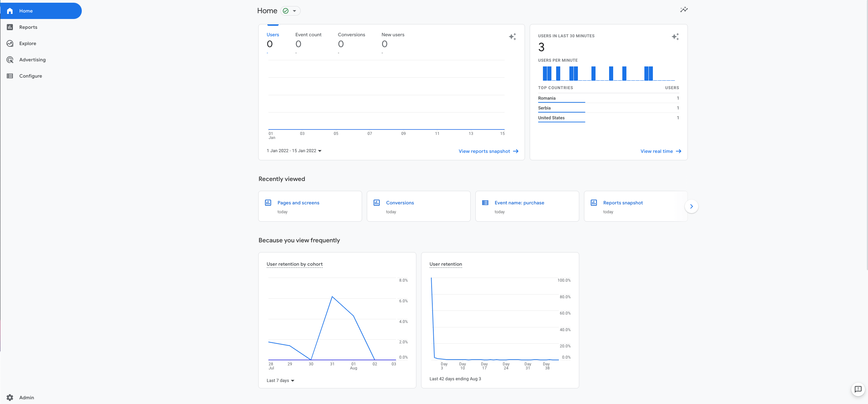Click the green data quality check icon

pyautogui.click(x=286, y=11)
